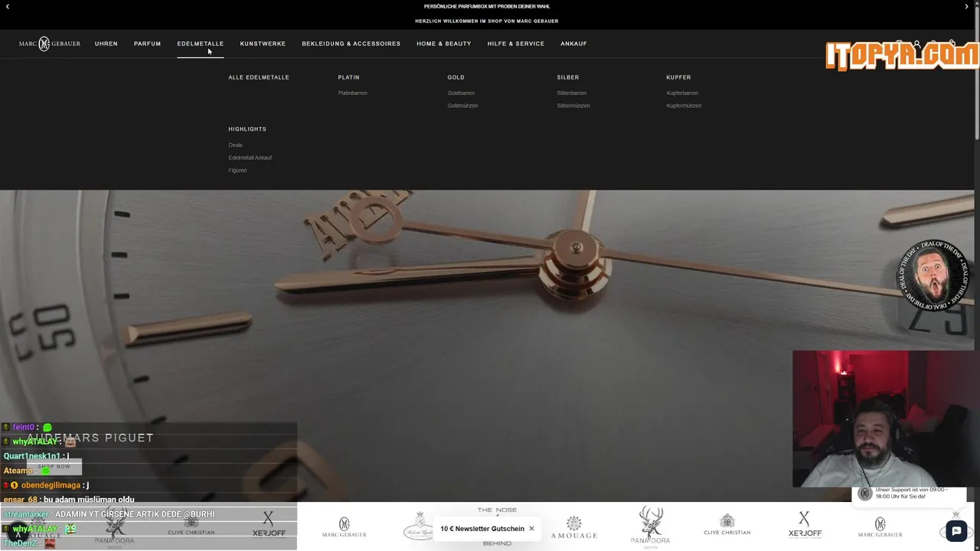Open the Deal of the Day badge
The width and height of the screenshot is (980, 551).
934,276
